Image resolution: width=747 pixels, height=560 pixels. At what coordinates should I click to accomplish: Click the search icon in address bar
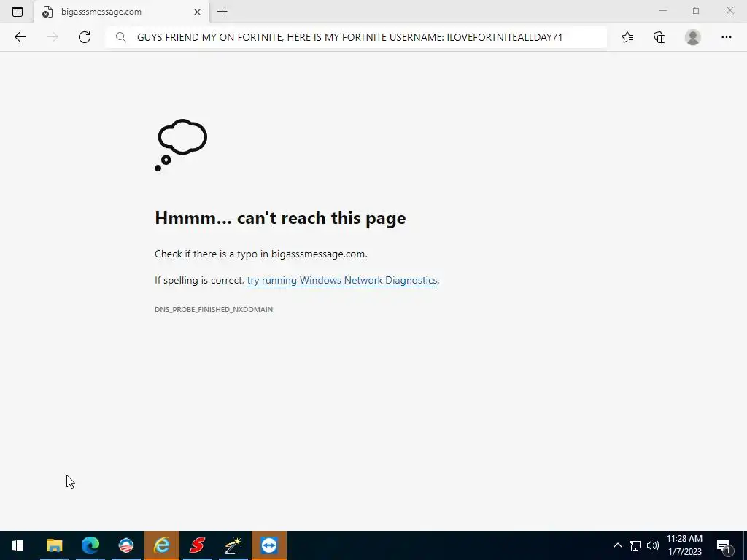click(121, 37)
